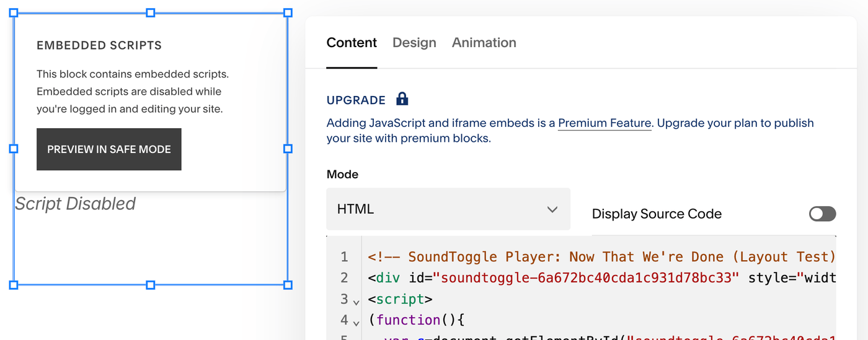
Task: Click the script tag on line 3
Action: coord(400,299)
